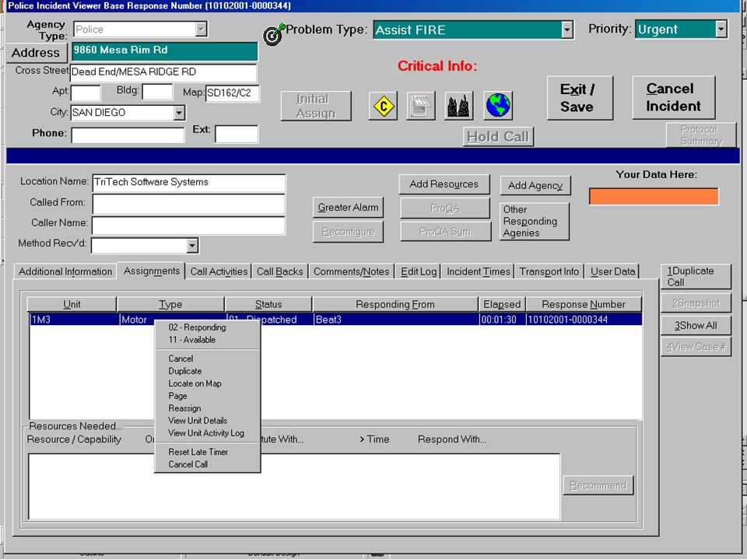
Task: Click the Location Name input field
Action: 188,182
